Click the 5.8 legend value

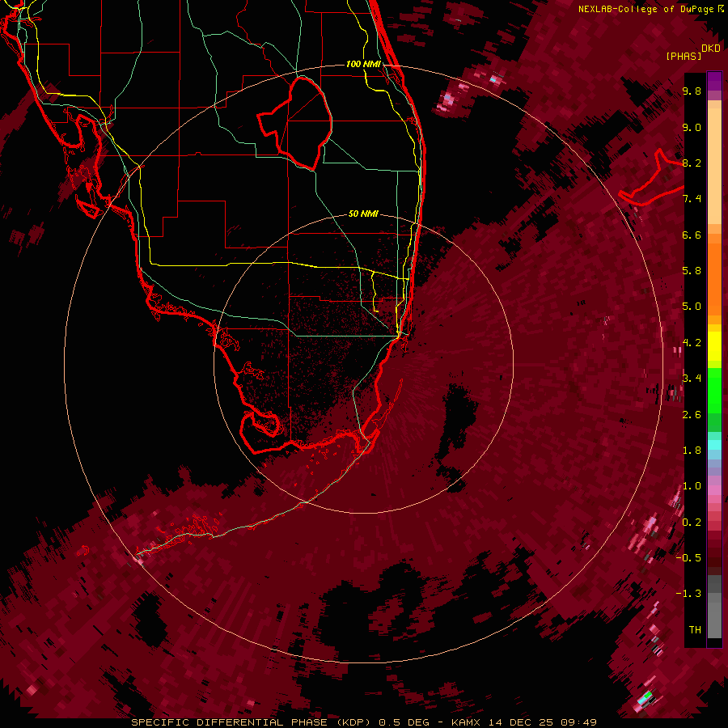[x=692, y=271]
